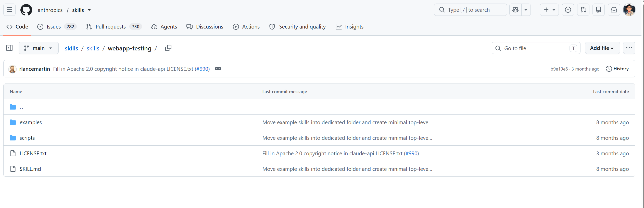View commit History
This screenshot has width=644, height=208.
click(617, 69)
